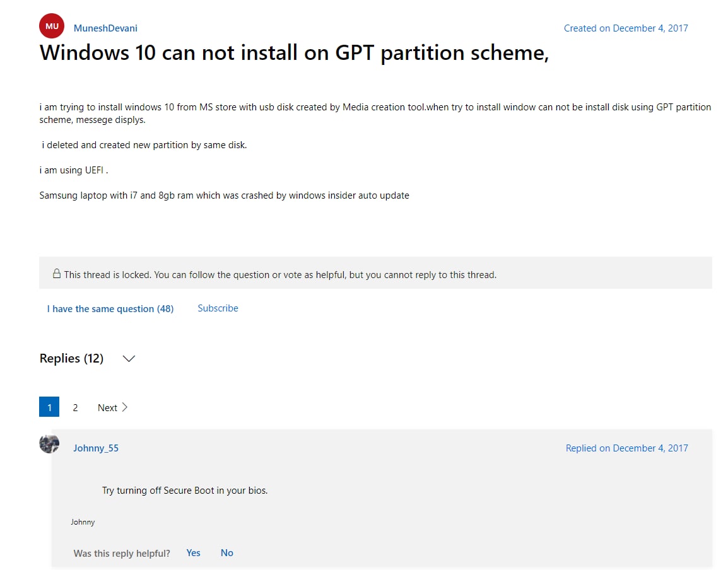Click the 'Replied on December 4, 2017' date
The image size is (728, 570).
[x=627, y=448]
